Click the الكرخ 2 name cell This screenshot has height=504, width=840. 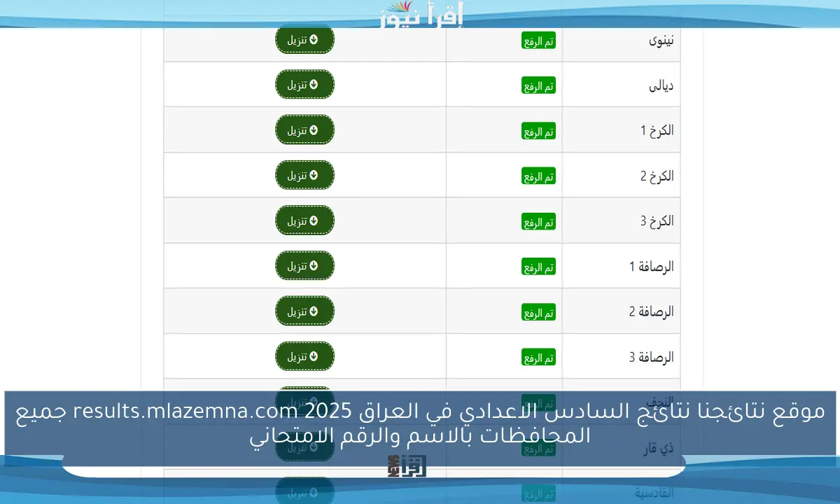pos(621,175)
